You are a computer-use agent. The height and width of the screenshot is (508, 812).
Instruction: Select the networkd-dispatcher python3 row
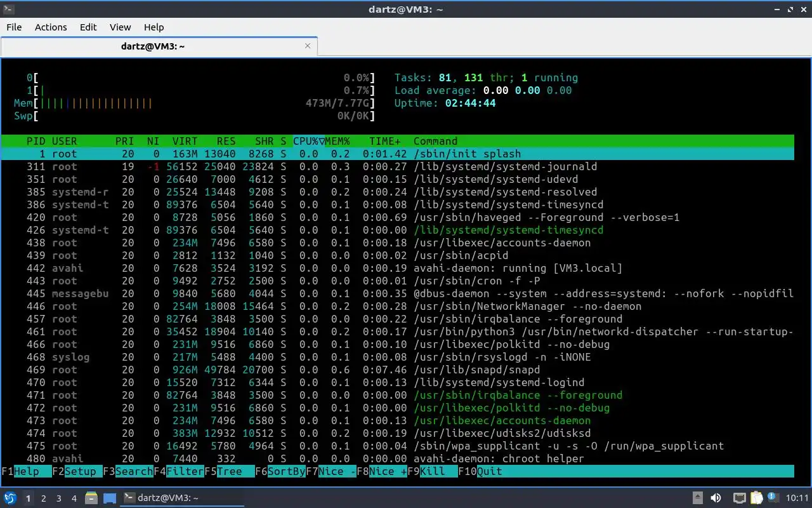pyautogui.click(x=397, y=331)
